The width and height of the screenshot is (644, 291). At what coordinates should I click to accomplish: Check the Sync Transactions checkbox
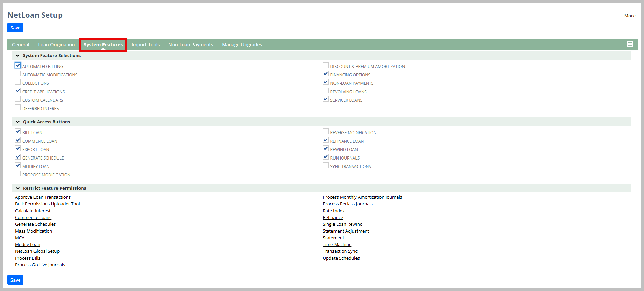326,165
